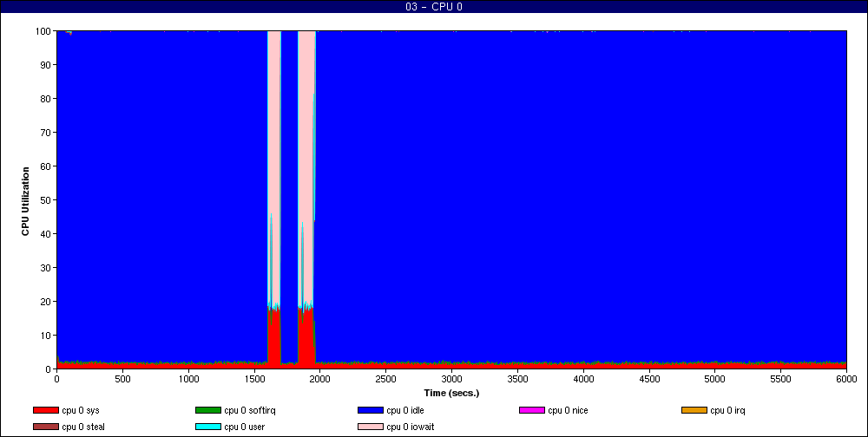868x437 pixels.
Task: Select the 'cpu 0 softirq' legend label
Action: pyautogui.click(x=250, y=411)
